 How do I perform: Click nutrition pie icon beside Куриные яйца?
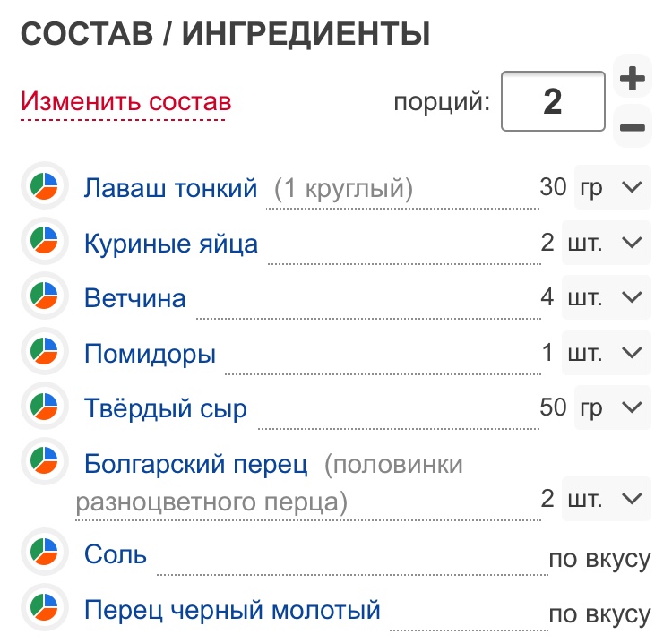click(x=44, y=243)
